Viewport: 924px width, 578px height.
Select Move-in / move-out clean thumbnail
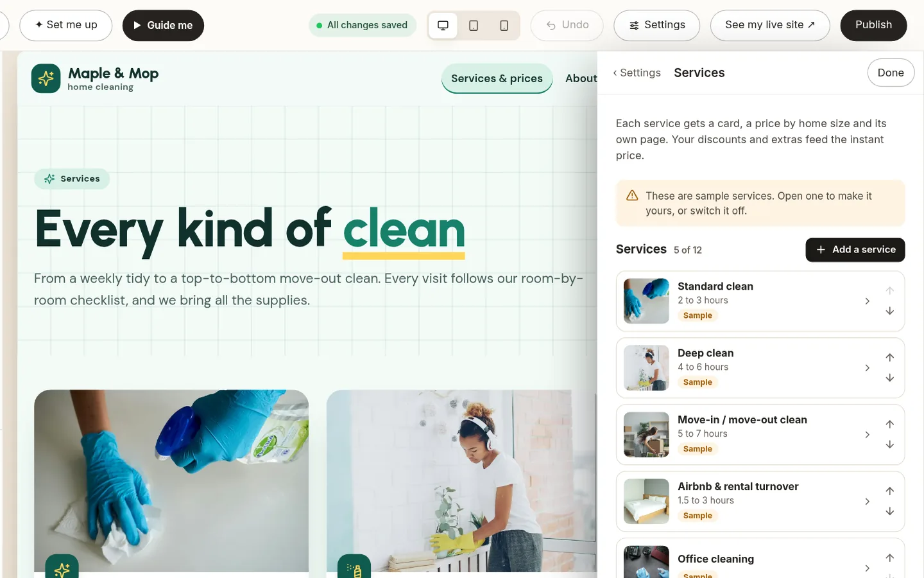(646, 435)
